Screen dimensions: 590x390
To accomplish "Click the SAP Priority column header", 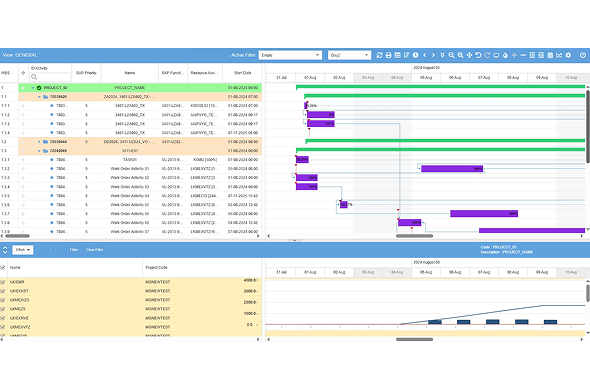I will [x=86, y=73].
